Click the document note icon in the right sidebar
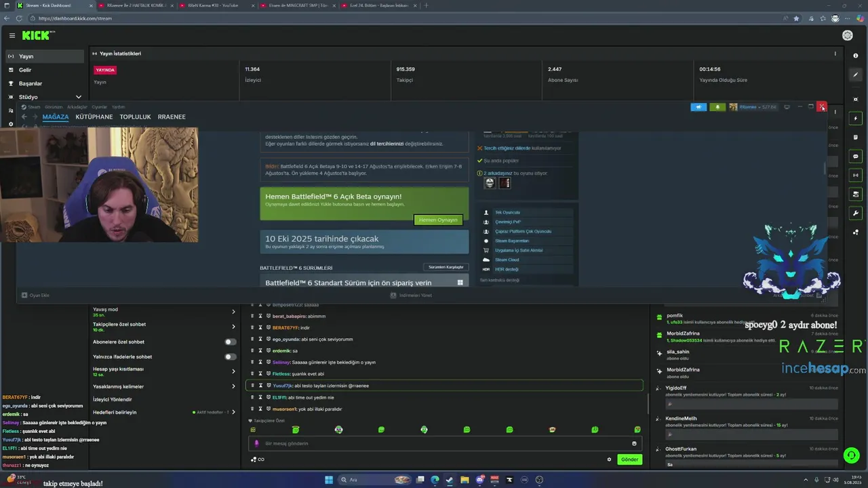Viewport: 868px width, 488px height. pyautogui.click(x=856, y=138)
